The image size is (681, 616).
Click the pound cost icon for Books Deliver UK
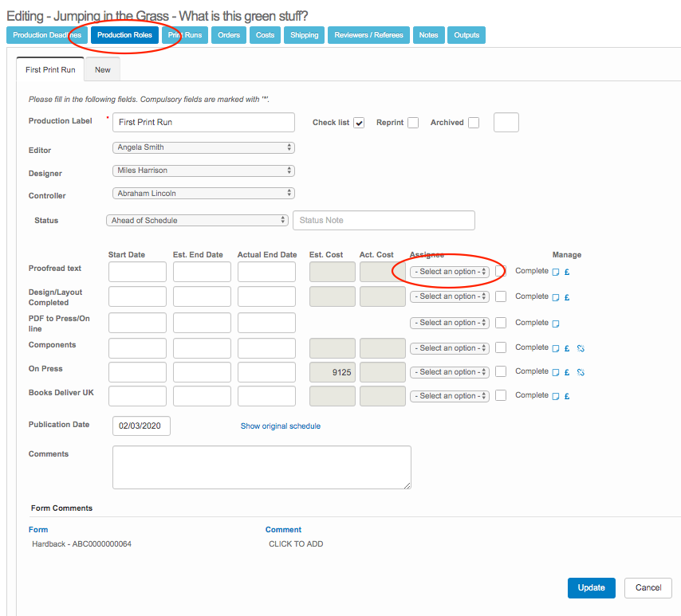567,396
